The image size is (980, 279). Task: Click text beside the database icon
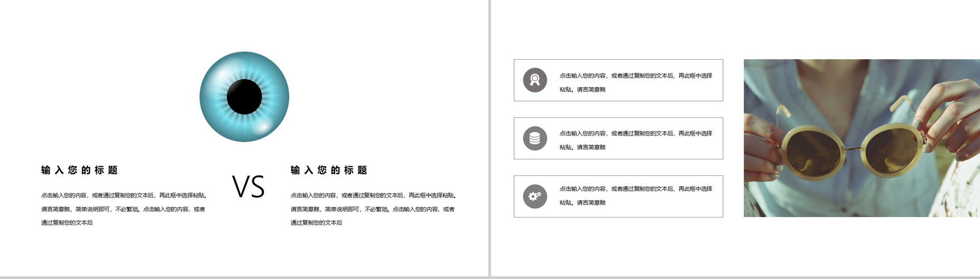pyautogui.click(x=636, y=140)
